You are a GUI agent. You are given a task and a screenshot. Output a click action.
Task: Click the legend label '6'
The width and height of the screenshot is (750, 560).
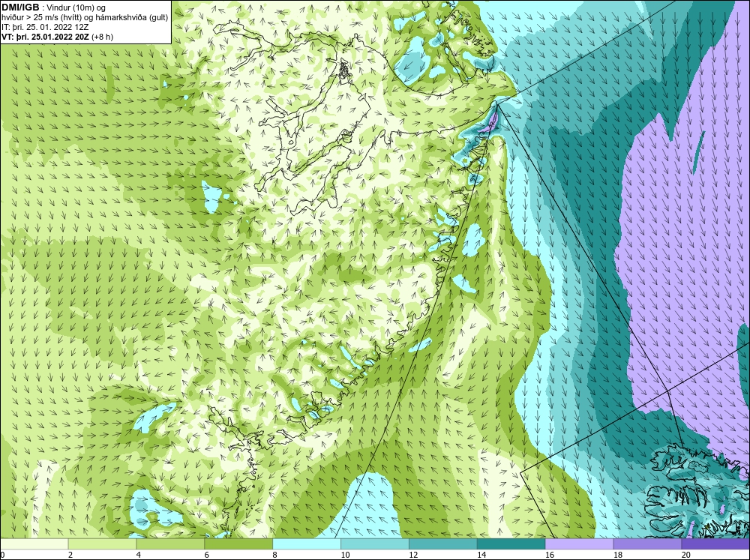coord(206,555)
